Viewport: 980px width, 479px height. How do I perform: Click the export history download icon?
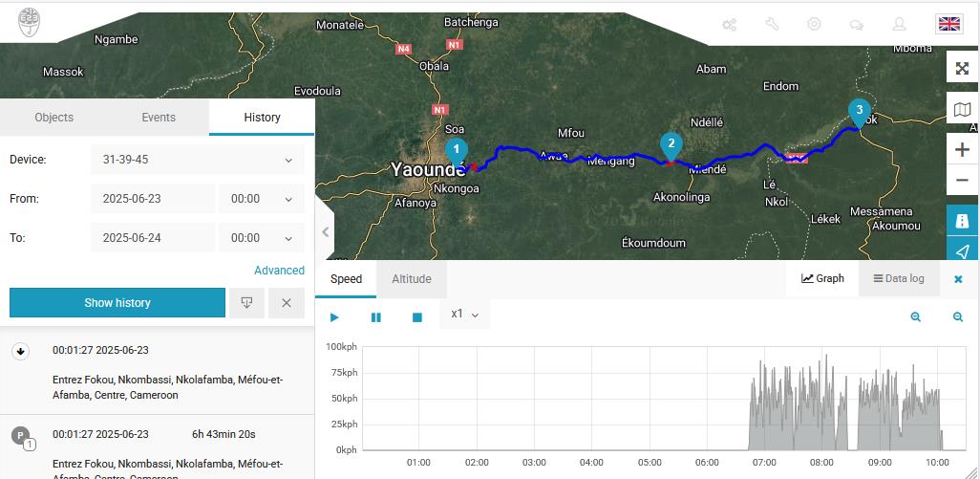246,303
